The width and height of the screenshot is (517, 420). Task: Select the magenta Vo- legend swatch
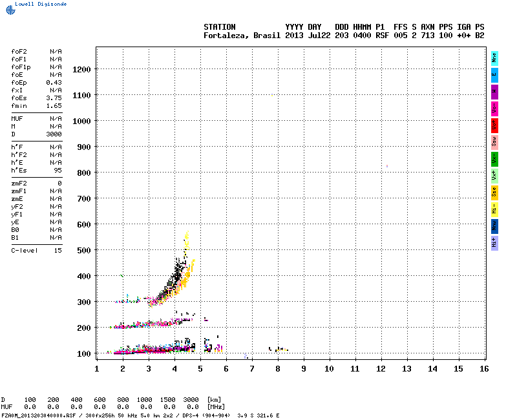[x=494, y=109]
